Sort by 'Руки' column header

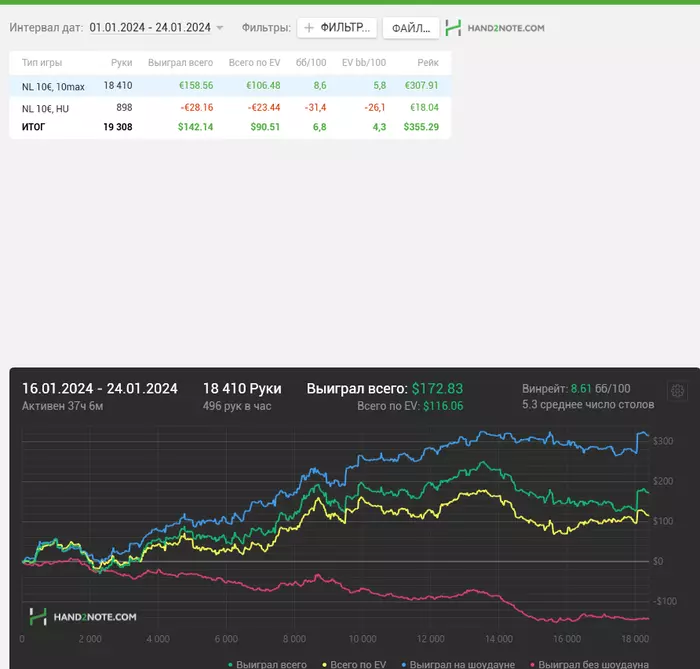121,62
